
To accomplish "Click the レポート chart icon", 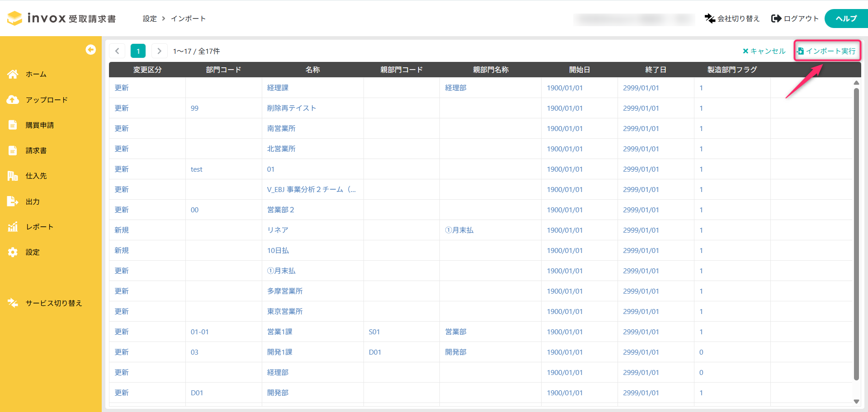I will [x=13, y=227].
